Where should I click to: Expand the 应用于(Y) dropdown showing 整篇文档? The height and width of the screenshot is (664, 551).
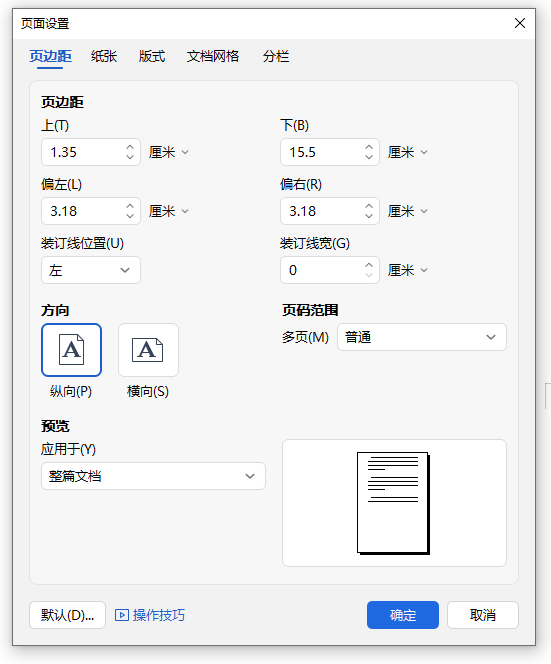coord(153,476)
